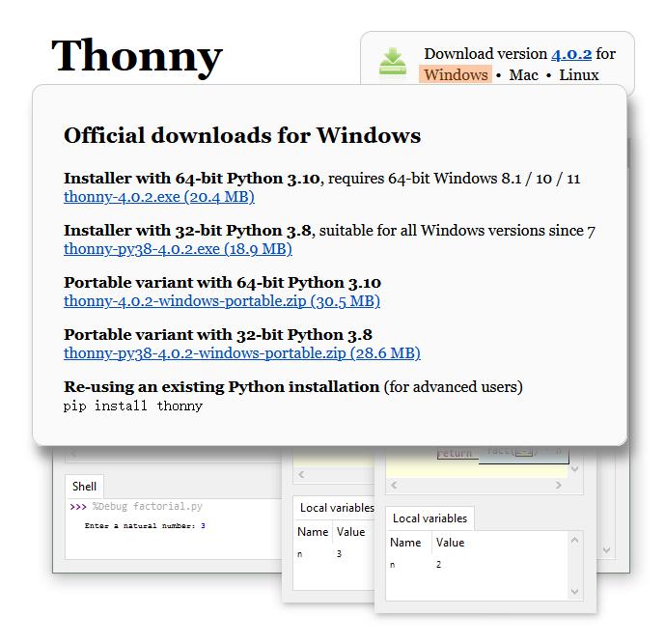Select the Linux download option

tap(579, 75)
